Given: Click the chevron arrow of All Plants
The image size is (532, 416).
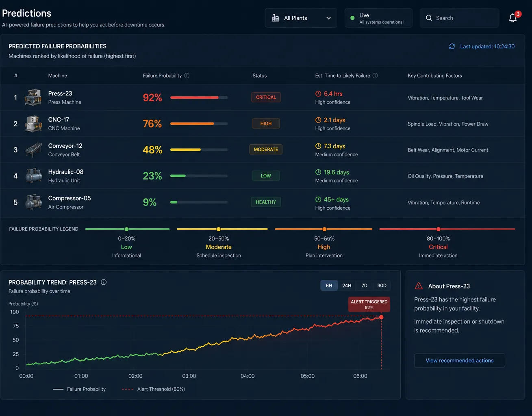Looking at the screenshot, I should coord(328,18).
